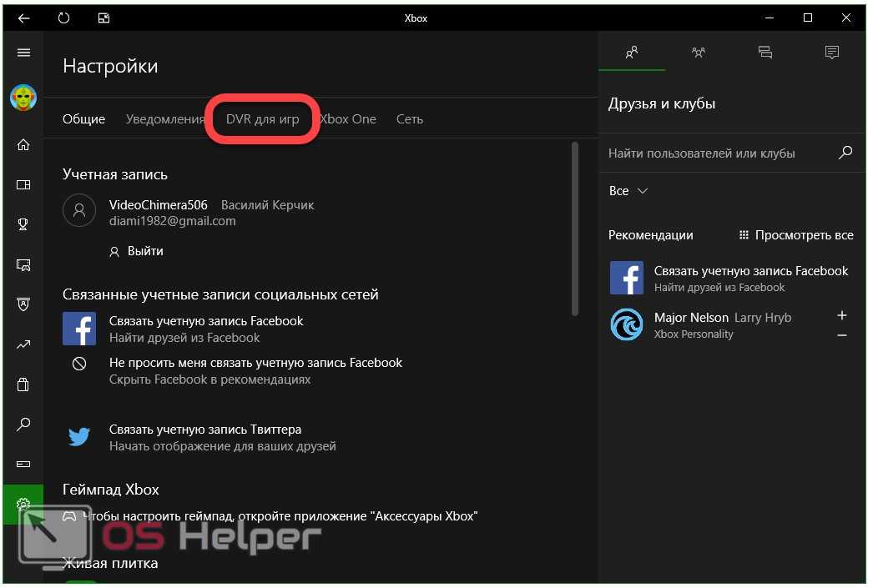Open the "Уведомления" settings tab

(164, 119)
